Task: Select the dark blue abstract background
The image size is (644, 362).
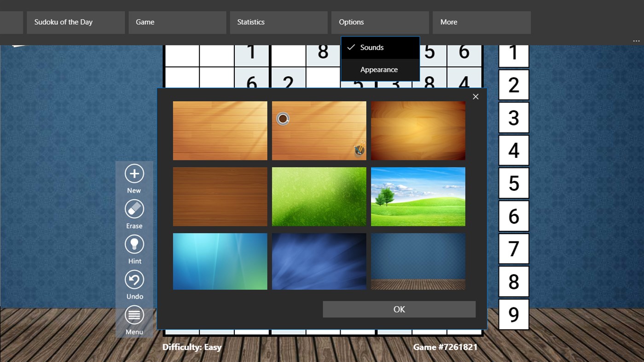Action: click(319, 261)
